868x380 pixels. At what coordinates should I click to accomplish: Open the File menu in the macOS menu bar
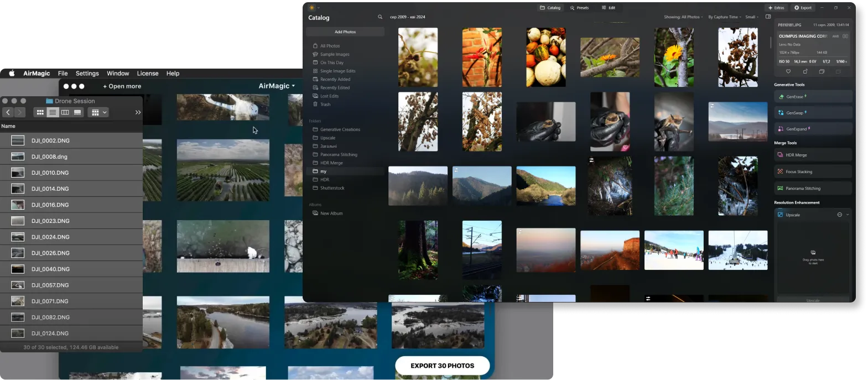63,73
